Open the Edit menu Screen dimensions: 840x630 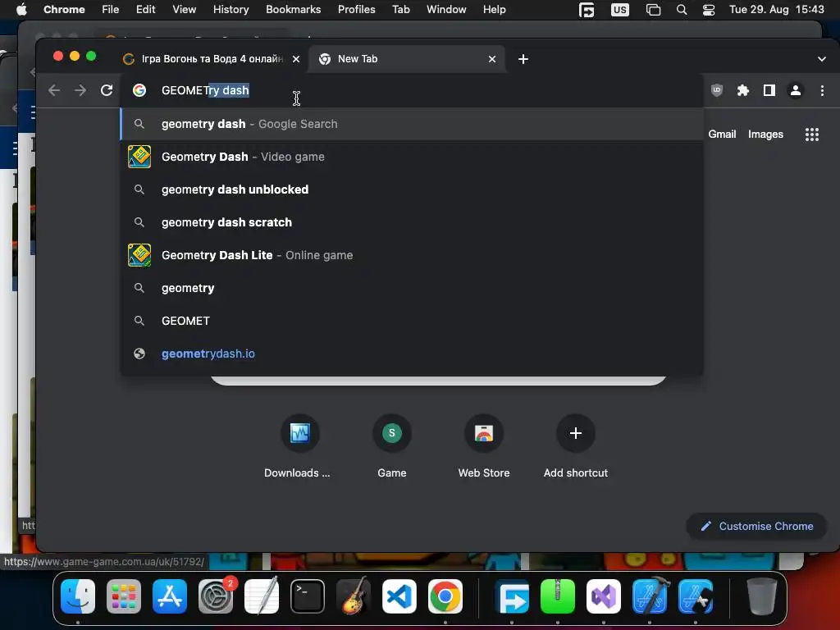click(x=145, y=10)
